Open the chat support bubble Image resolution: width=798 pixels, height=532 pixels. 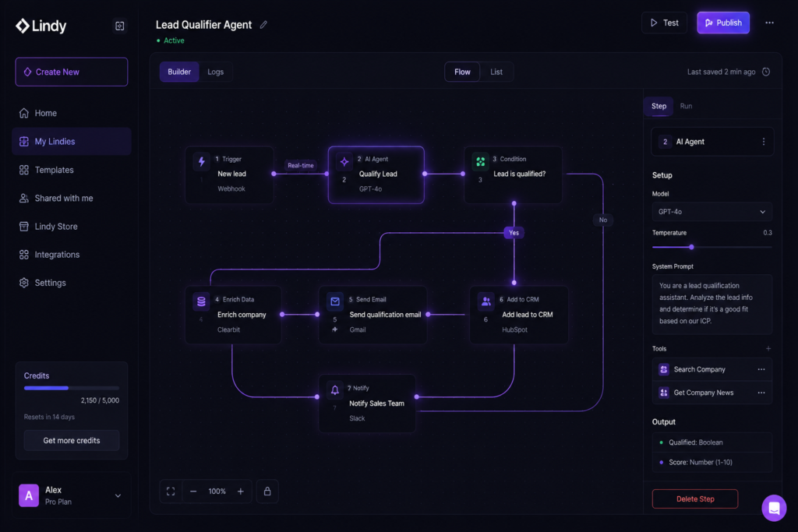(774, 508)
